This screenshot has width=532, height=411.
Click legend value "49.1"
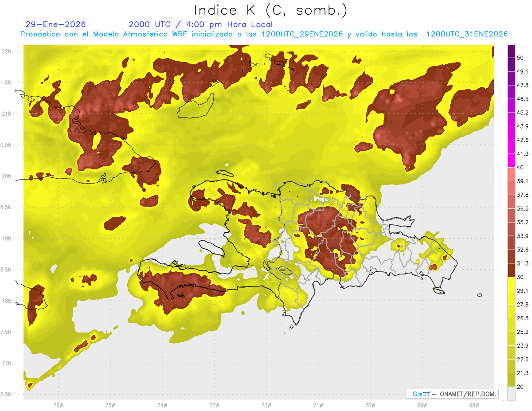pos(523,71)
